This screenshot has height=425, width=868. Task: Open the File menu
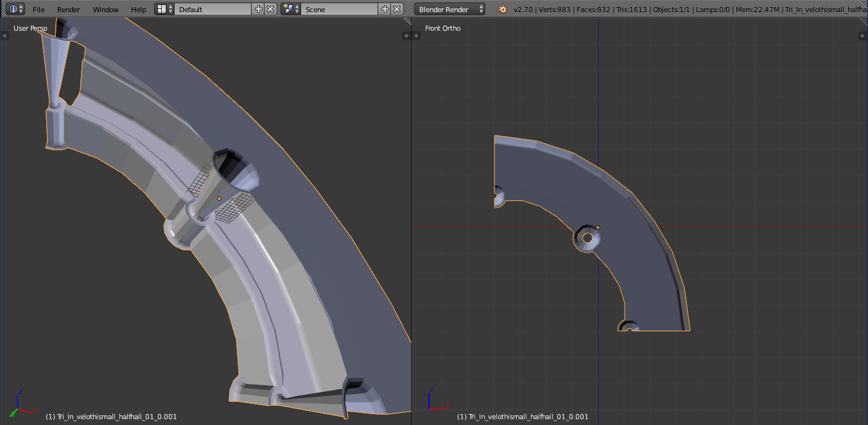pos(39,10)
